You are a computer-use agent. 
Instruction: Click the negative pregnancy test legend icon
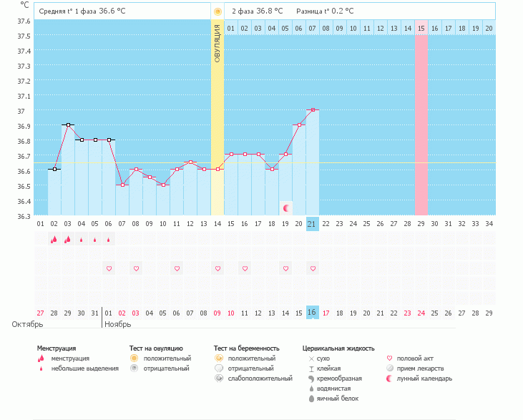click(x=219, y=368)
